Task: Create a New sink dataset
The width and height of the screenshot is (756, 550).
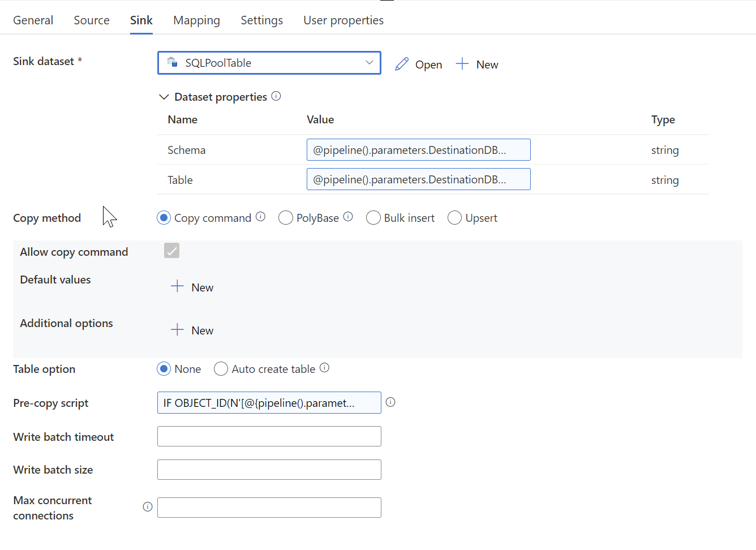Action: (x=487, y=65)
